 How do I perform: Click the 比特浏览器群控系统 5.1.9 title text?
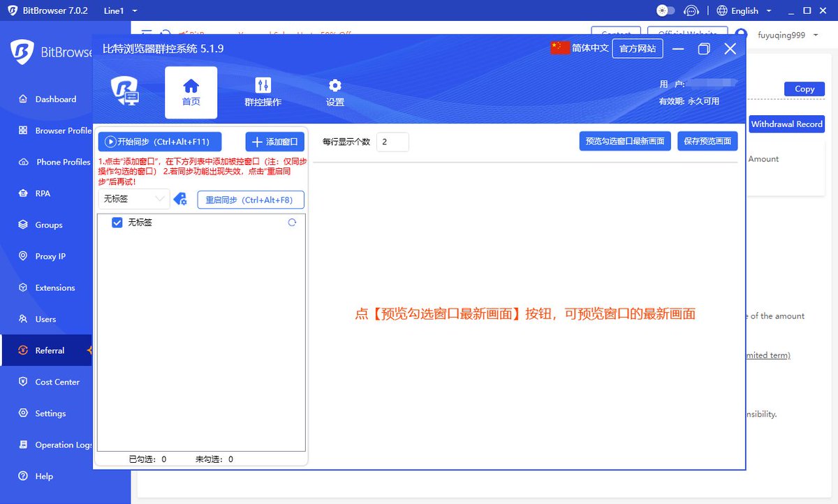pyautogui.click(x=163, y=49)
